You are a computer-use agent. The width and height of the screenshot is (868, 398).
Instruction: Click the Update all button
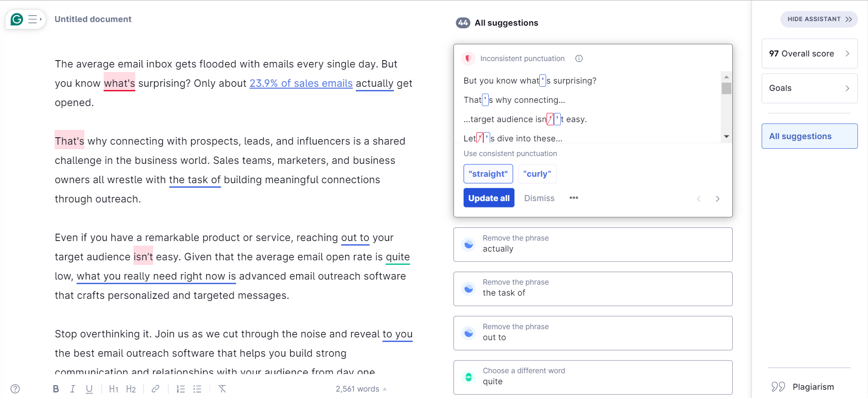[489, 198]
